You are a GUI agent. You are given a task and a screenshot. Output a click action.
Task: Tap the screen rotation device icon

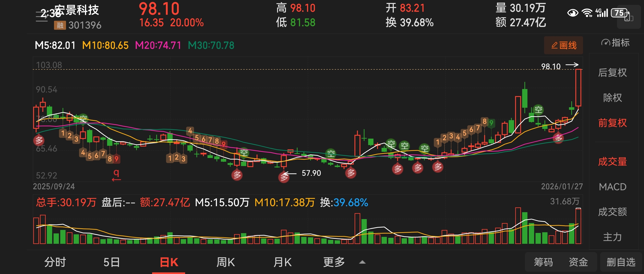point(629,18)
